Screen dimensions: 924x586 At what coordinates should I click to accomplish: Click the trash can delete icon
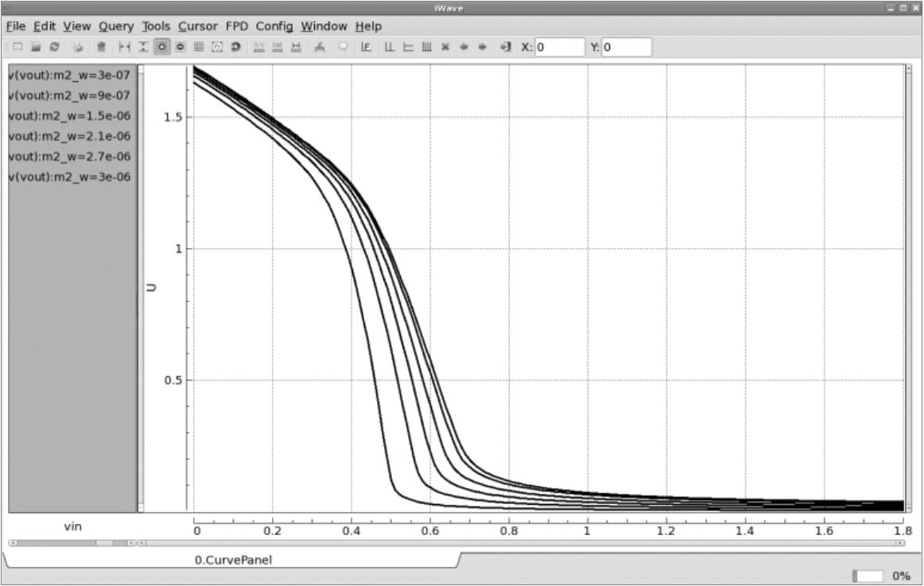[x=102, y=47]
